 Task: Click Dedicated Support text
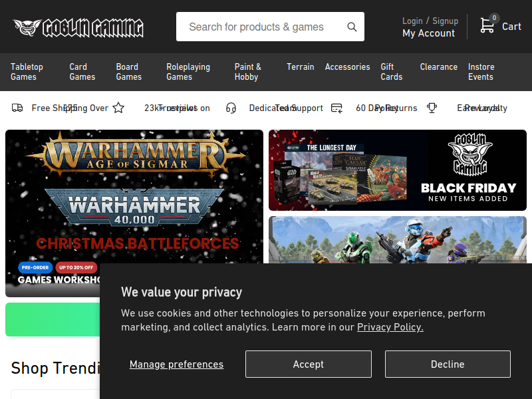286,108
